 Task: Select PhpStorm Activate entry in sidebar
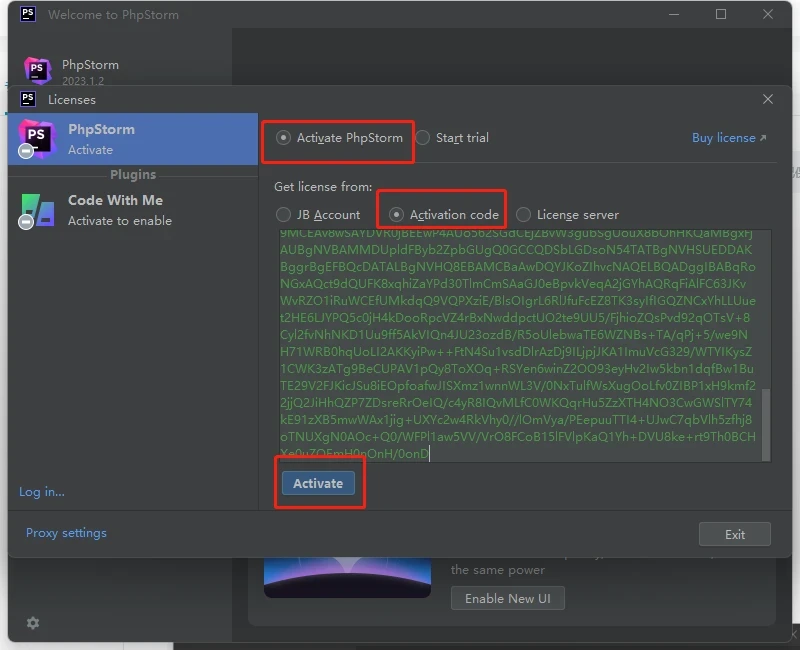(x=133, y=139)
